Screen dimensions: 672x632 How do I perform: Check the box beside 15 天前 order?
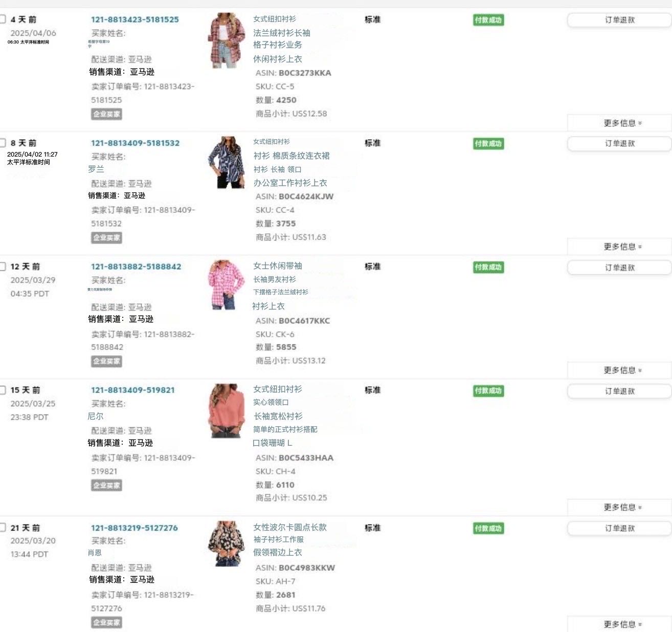(3, 390)
